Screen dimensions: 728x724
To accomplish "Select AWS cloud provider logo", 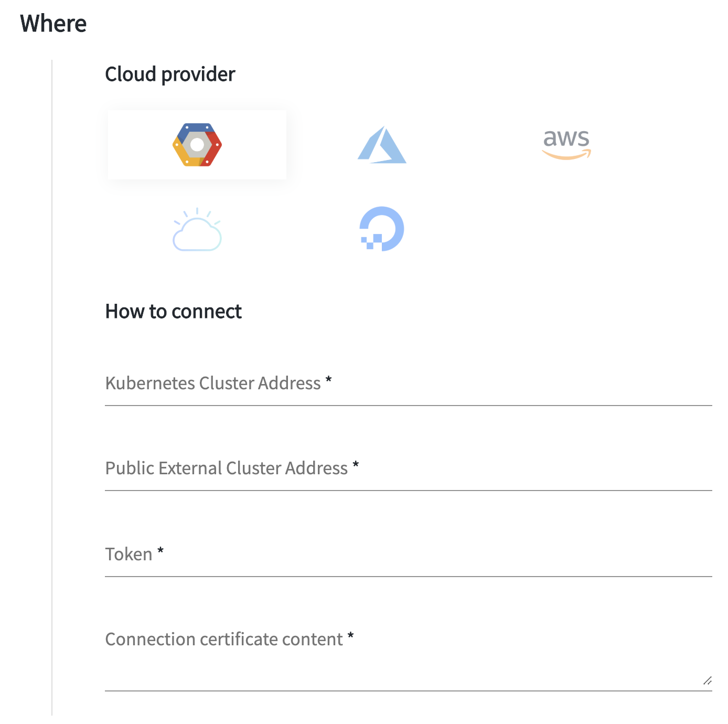I will point(566,145).
